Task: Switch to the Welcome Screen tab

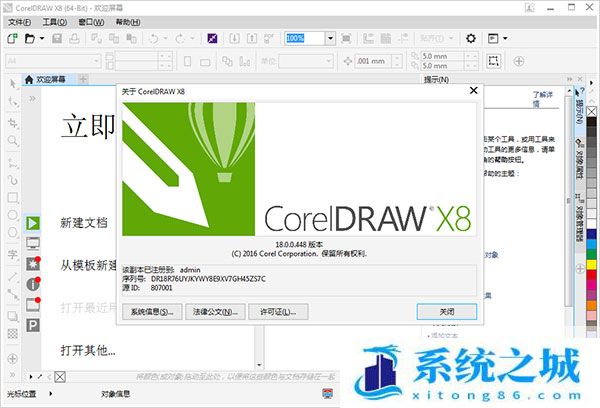Action: (49, 80)
